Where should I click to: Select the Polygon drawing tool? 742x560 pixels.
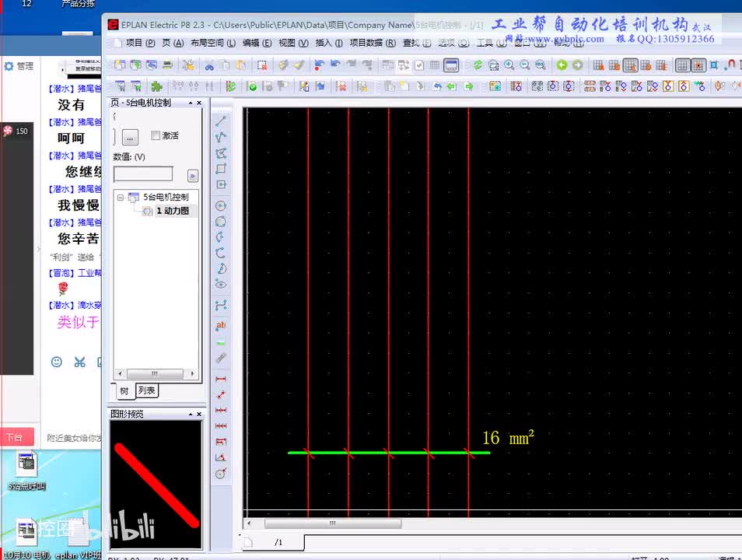[221, 153]
